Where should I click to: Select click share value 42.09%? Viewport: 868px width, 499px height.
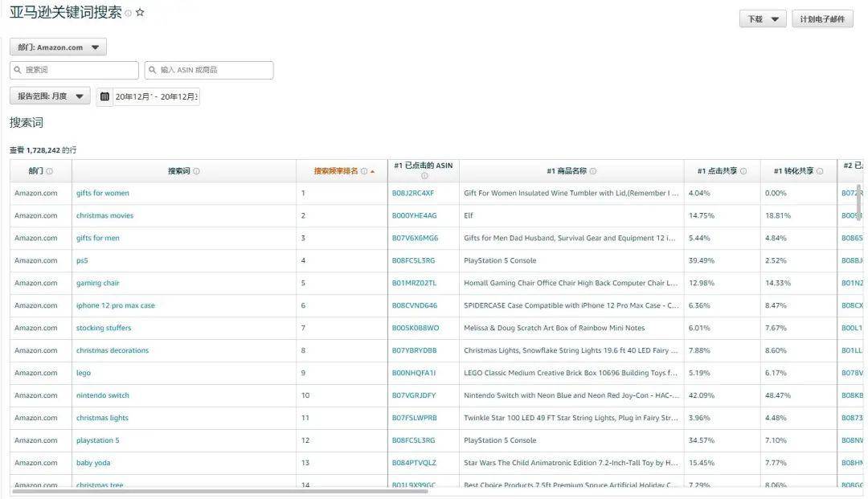(x=702, y=395)
